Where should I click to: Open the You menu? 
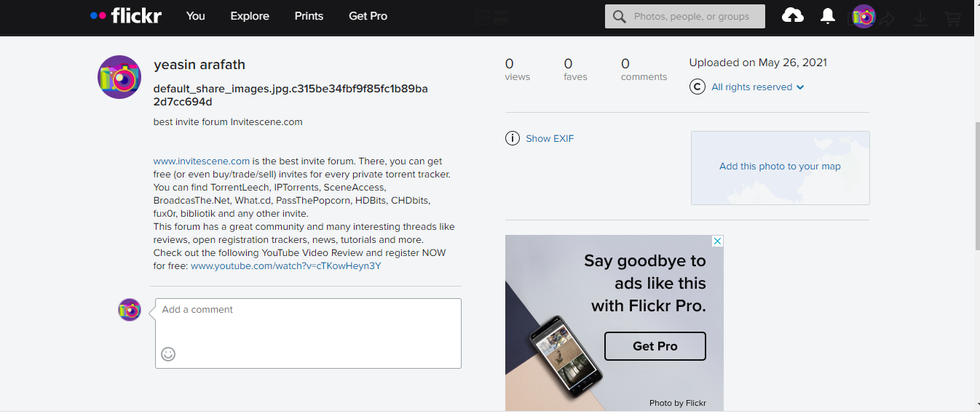pos(195,16)
